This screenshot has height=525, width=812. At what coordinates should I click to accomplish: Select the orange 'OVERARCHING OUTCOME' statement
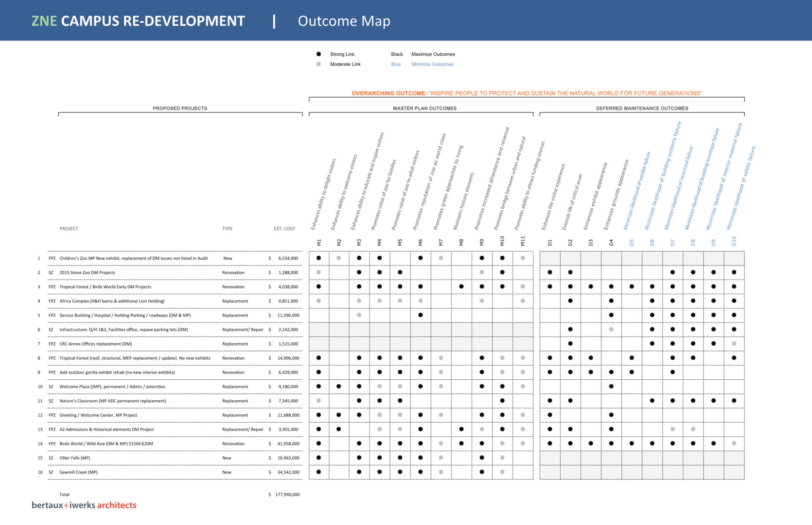[527, 93]
